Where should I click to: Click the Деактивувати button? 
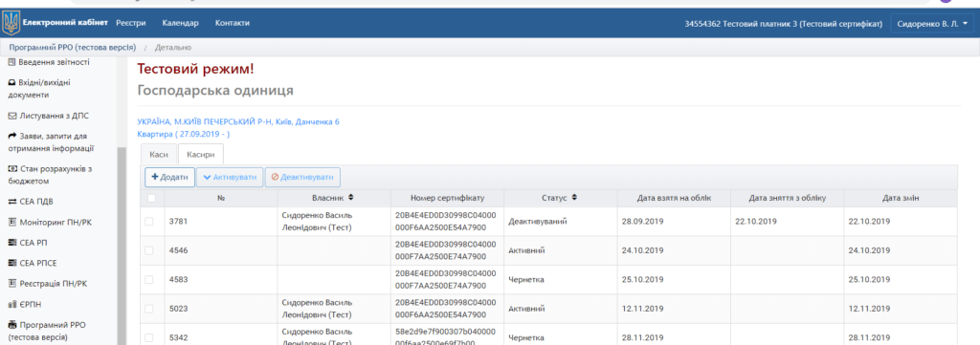pyautogui.click(x=302, y=177)
